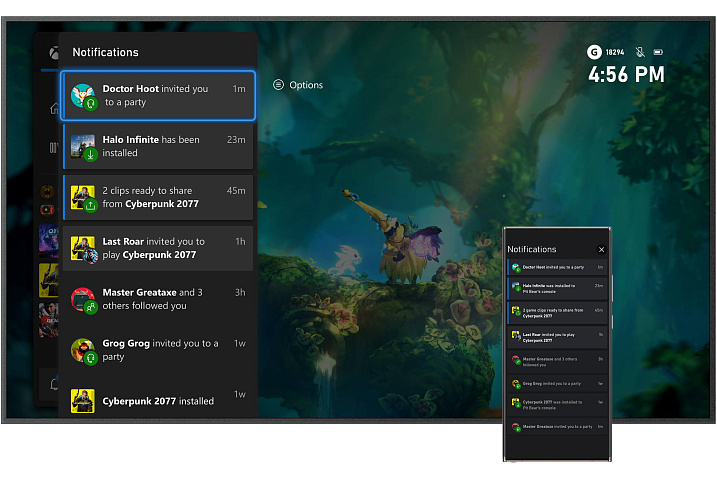Open the Halo Infinite installed notification
This screenshot has width=717, height=478.
pyautogui.click(x=158, y=146)
